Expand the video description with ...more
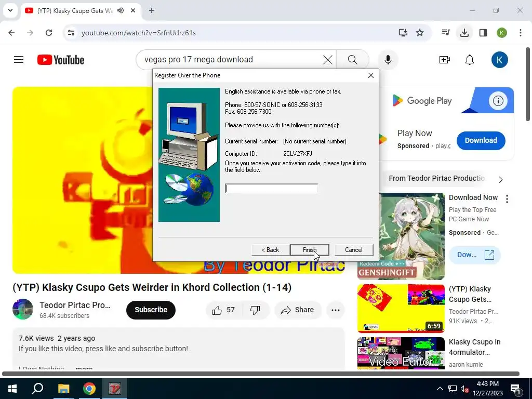Viewport: 532px width, 399px height. point(84,368)
